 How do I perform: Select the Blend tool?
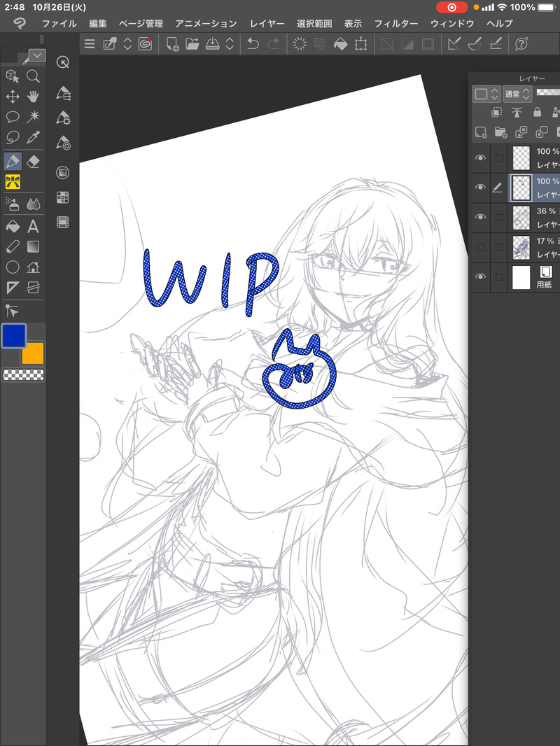(33, 204)
